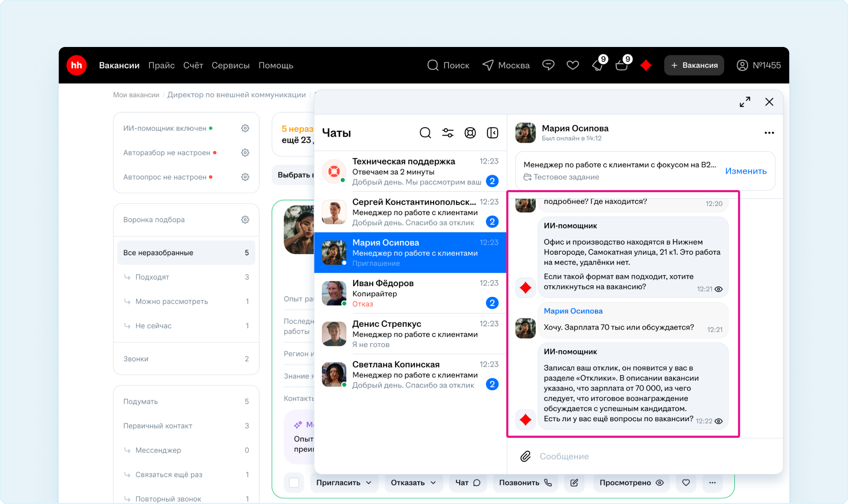
Task: Collapse chat list sidebar panel icon
Action: [492, 133]
